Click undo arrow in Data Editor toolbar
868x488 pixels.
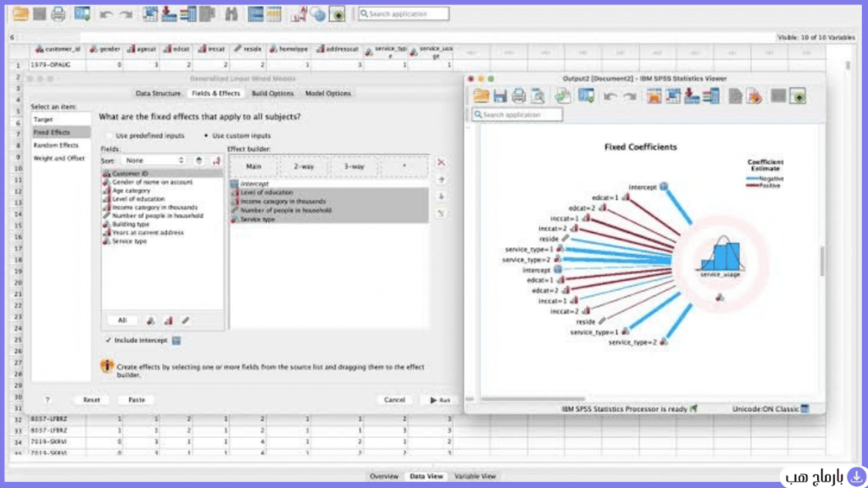tap(106, 14)
